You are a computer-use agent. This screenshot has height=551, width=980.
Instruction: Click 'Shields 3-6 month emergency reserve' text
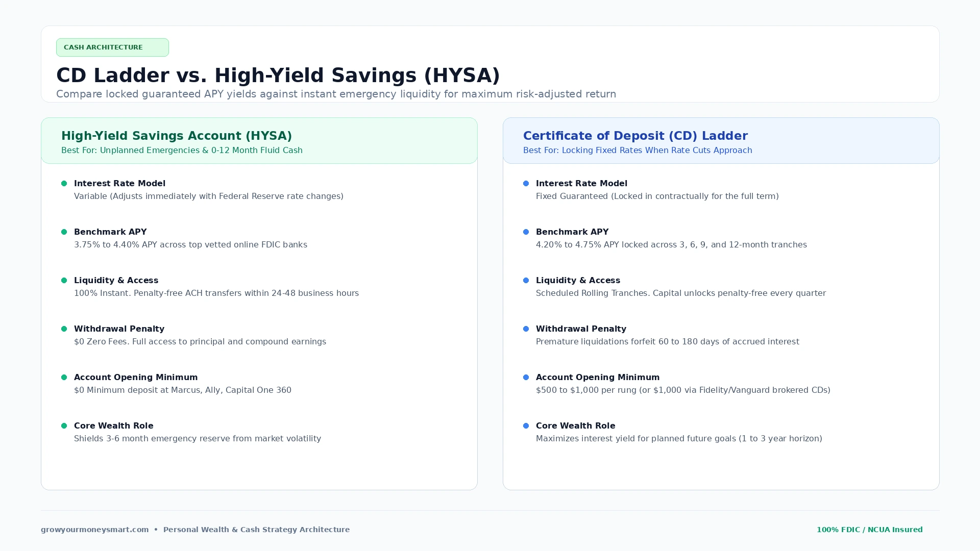click(x=198, y=439)
